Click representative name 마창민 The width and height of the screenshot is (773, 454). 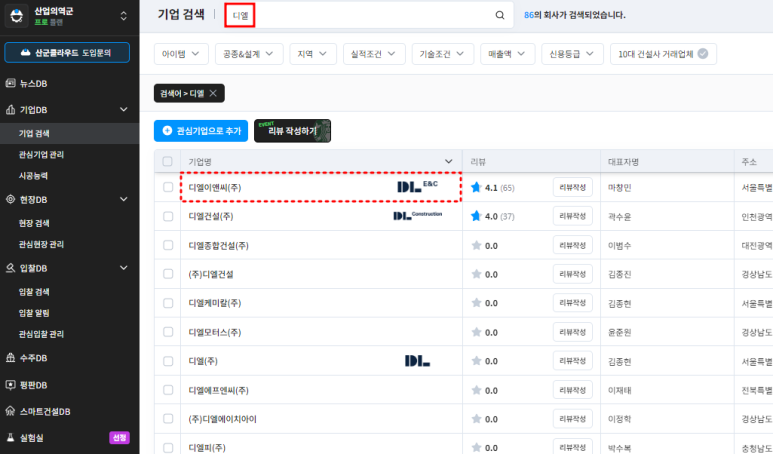coord(619,188)
